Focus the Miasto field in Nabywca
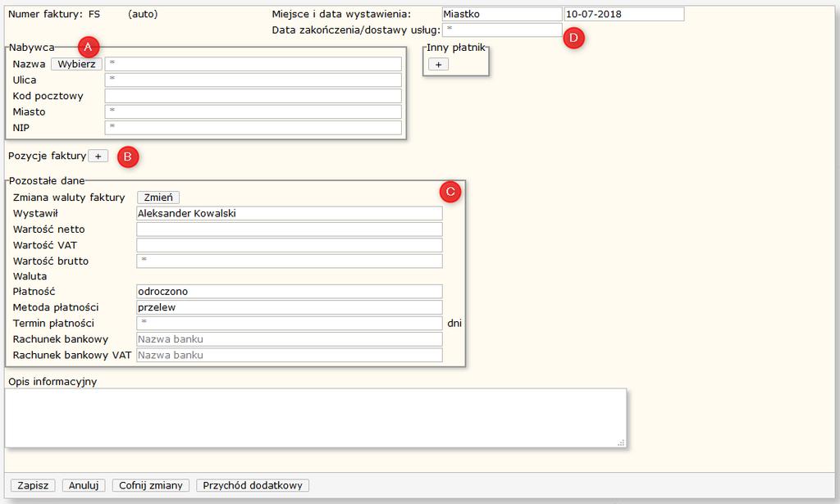This screenshot has width=840, height=504. [253, 111]
